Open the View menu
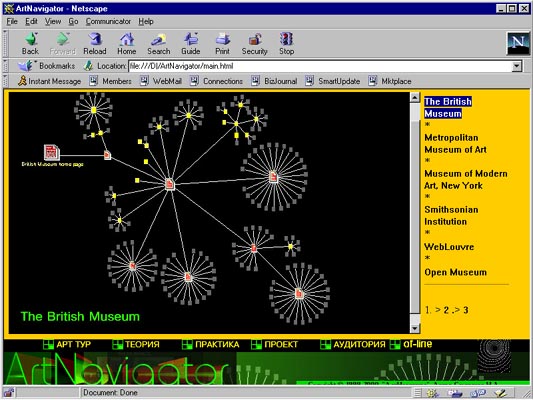The height and width of the screenshot is (400, 533). pos(53,21)
